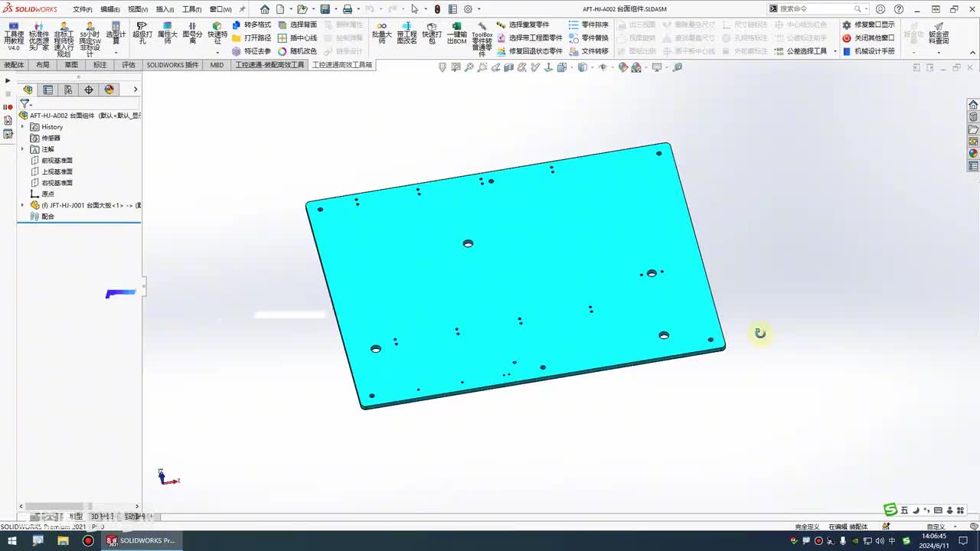Click the Save icon in the quick toolbar
This screenshot has width=980, height=551.
coord(325,9)
